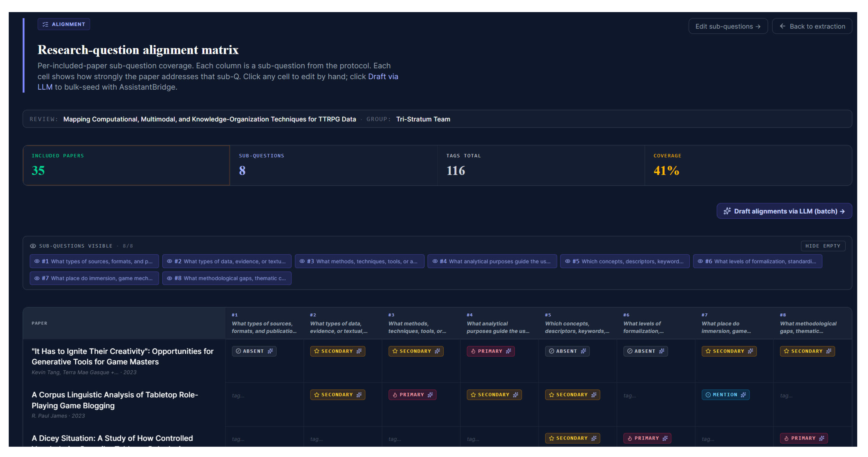Click AI sparkle icon on Corpus Linguistic #2 SECONDARY tag
The image size is (868, 457).
pos(359,395)
